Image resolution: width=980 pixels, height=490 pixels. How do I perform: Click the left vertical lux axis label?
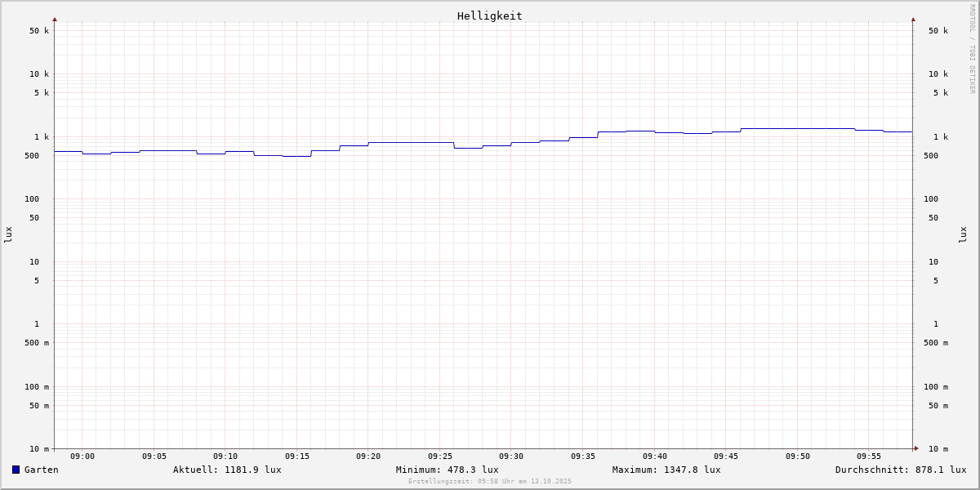[8, 234]
